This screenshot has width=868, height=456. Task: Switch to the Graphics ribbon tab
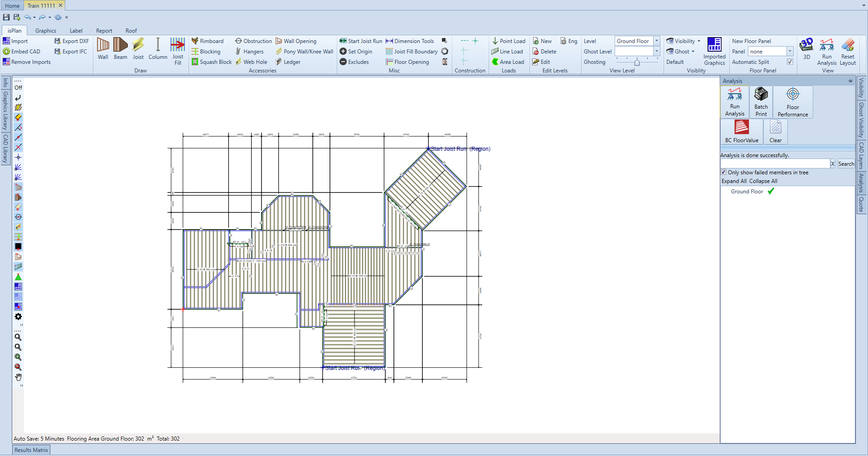tap(46, 30)
